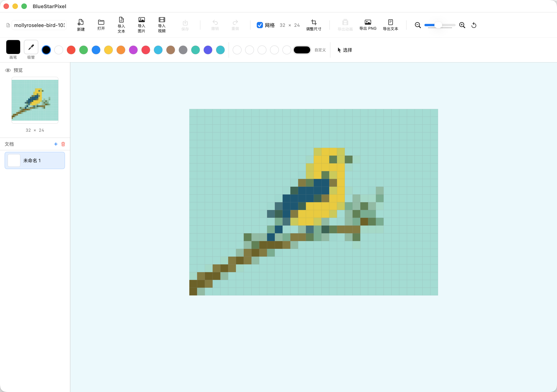
Task: Pick the green palette color
Action: pos(83,50)
